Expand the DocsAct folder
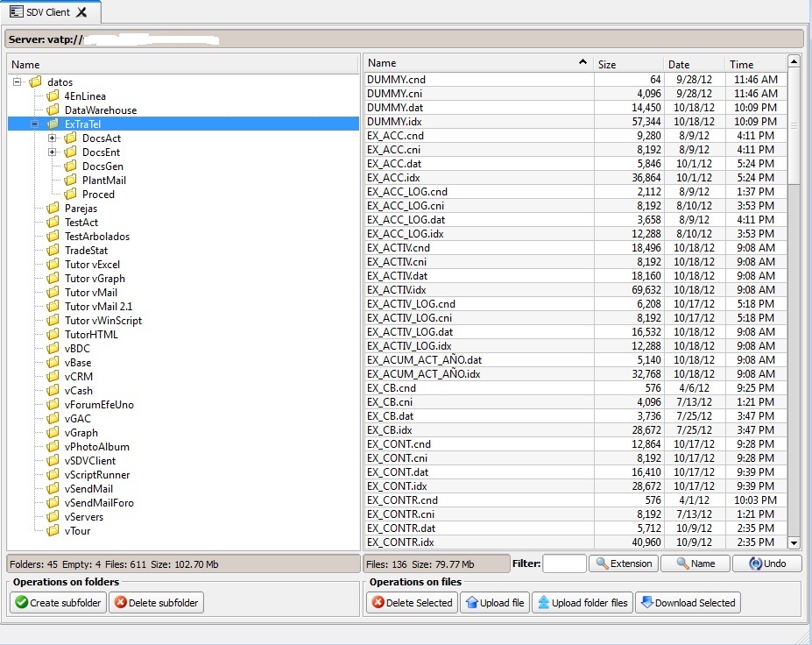Image resolution: width=812 pixels, height=645 pixels. pos(52,138)
